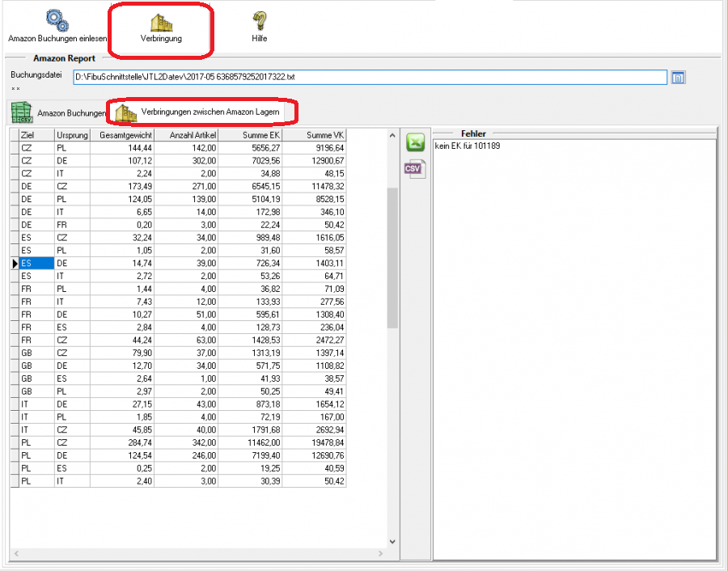This screenshot has width=728, height=571.
Task: Click the Anzahl Artikel column header
Action: [x=186, y=135]
